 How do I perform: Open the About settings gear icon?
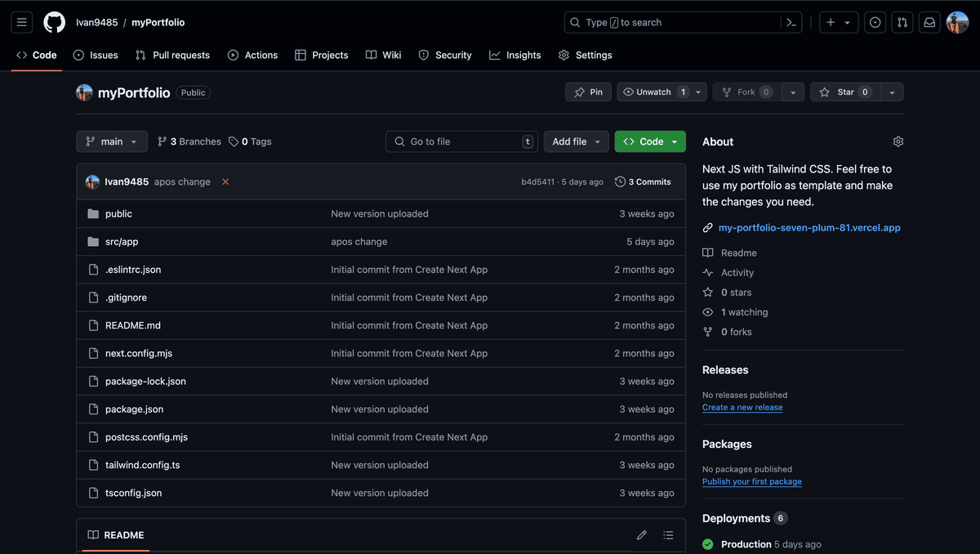[x=898, y=141]
